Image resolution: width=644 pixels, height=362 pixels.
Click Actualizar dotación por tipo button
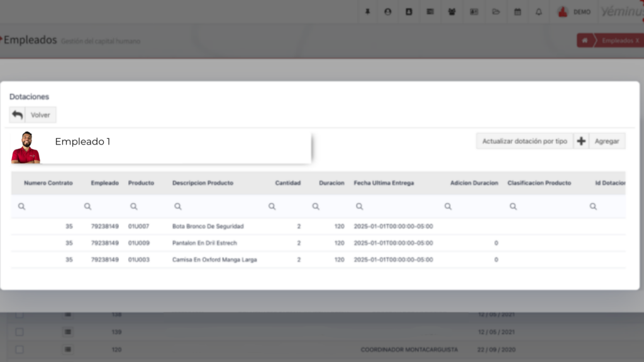[525, 141]
